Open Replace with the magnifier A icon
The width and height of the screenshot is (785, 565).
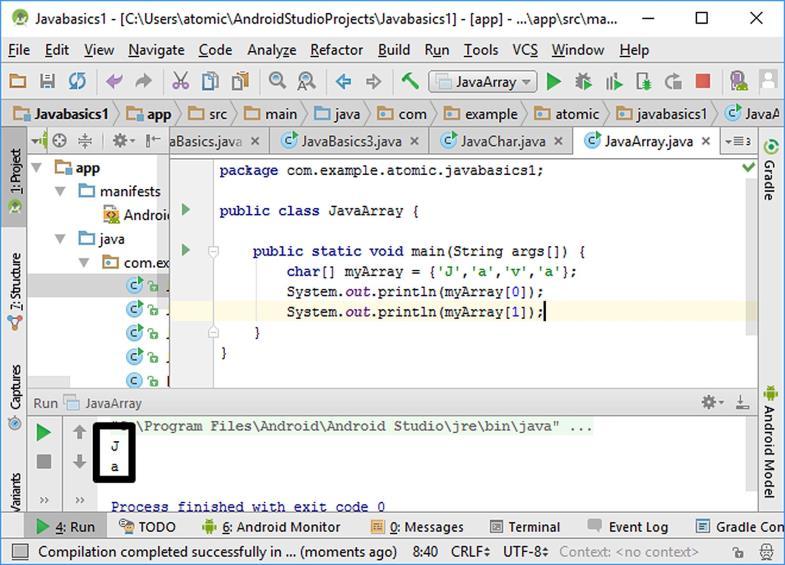306,81
